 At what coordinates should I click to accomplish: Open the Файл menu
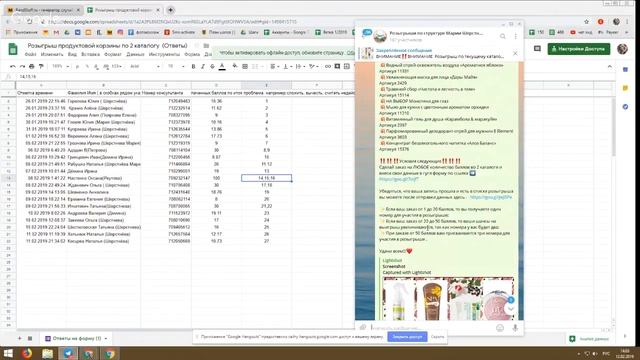pos(30,54)
